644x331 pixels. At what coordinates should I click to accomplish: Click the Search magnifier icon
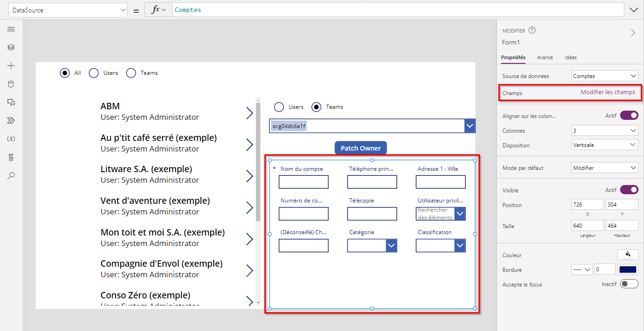(11, 175)
